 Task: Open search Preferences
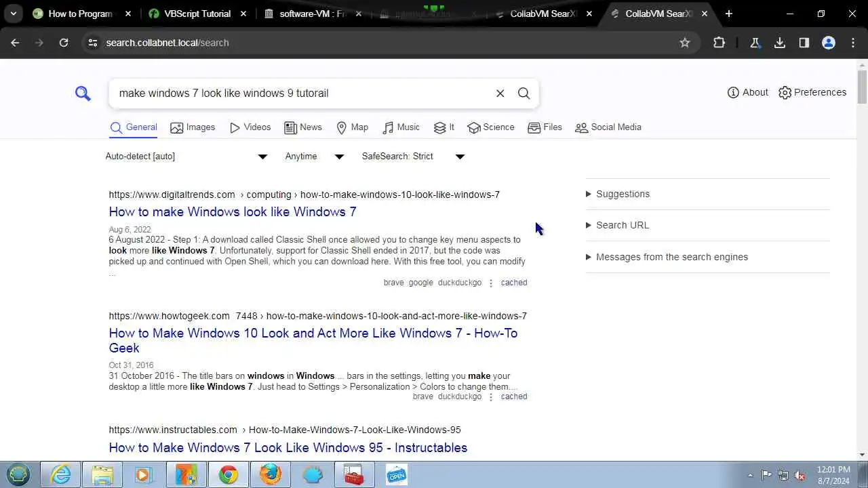[x=812, y=92]
